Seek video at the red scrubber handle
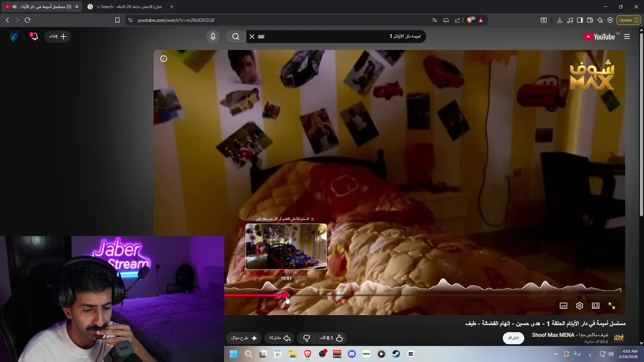 [286, 296]
